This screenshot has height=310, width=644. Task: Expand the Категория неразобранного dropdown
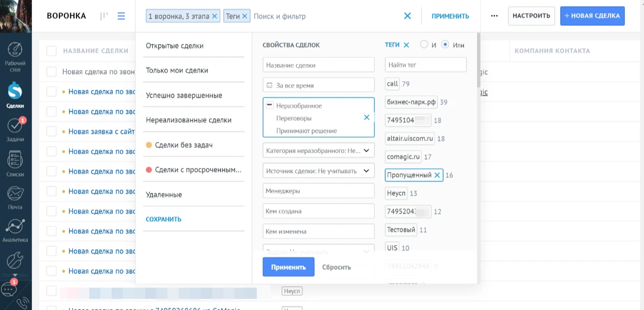click(319, 150)
